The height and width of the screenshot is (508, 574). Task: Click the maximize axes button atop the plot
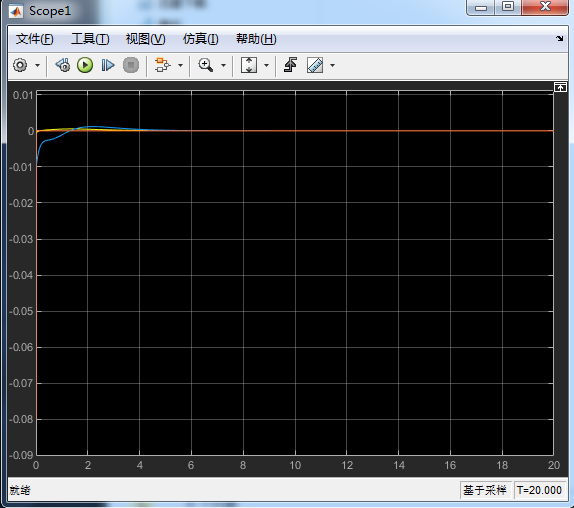pos(560,87)
